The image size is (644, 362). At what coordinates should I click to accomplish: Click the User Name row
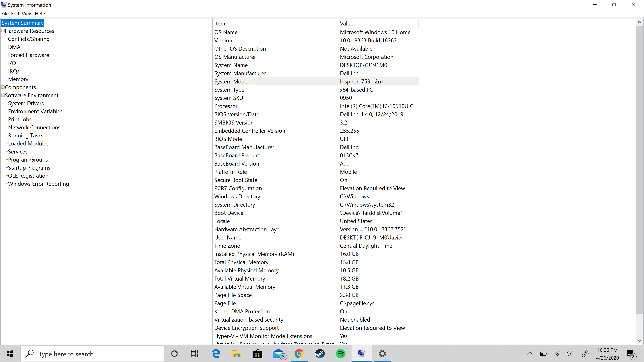pyautogui.click(x=316, y=238)
